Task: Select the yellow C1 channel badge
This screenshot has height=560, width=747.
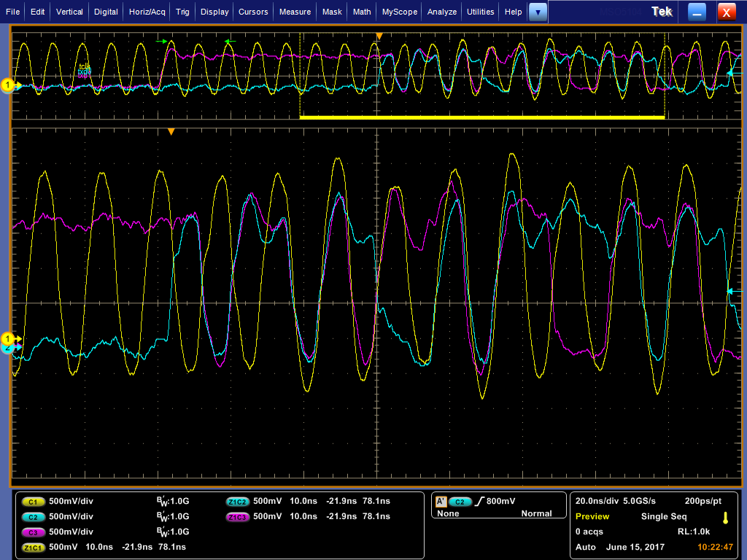Action: coord(33,502)
